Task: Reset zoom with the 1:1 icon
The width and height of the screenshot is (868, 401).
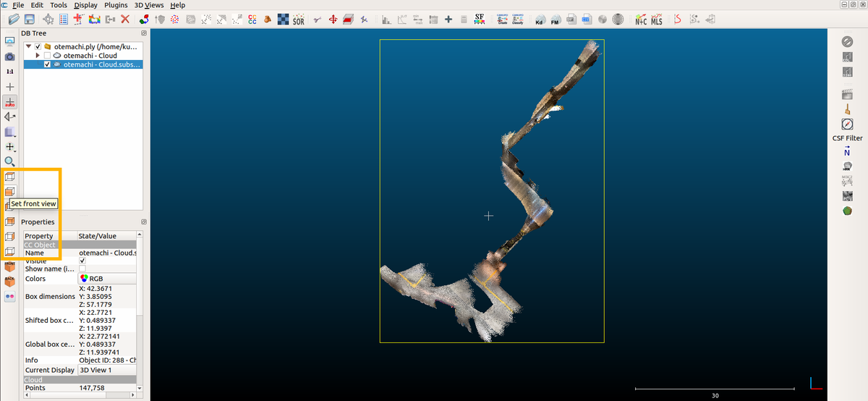Action: click(x=10, y=72)
